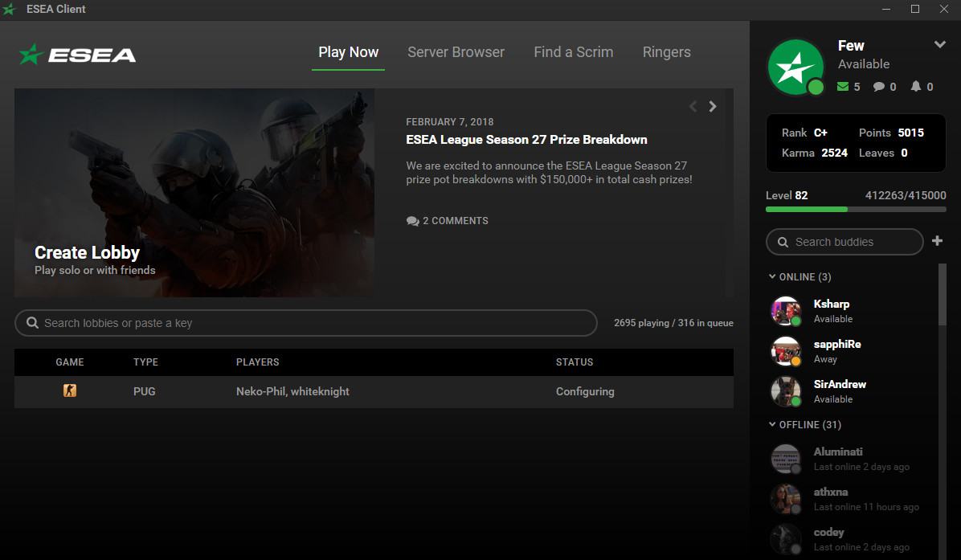
Task: Select the Ringers tab
Action: click(x=666, y=52)
